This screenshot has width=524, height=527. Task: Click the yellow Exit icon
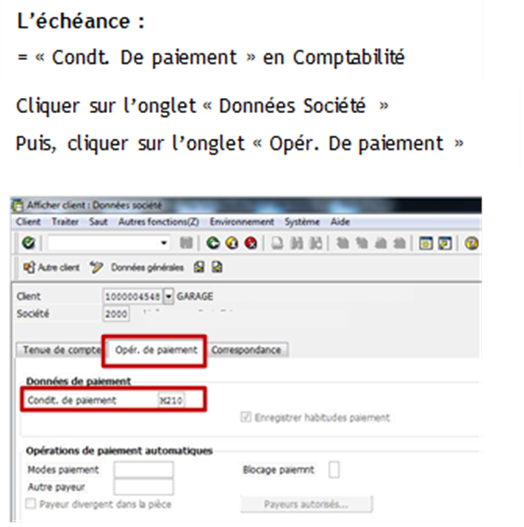pos(232,243)
